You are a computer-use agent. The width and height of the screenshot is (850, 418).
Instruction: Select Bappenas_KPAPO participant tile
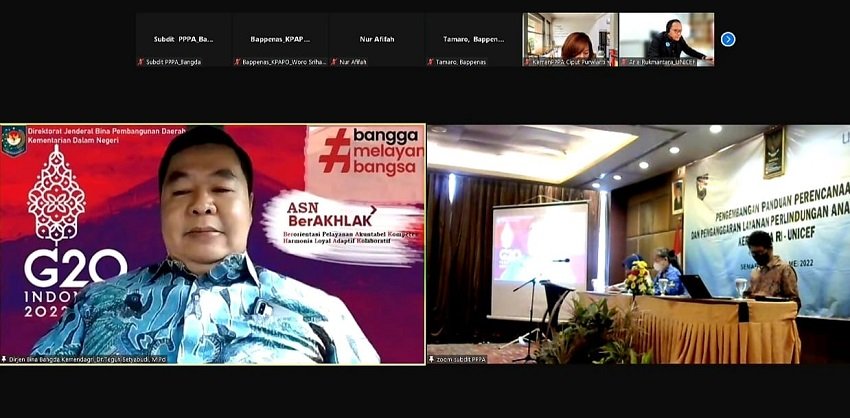pyautogui.click(x=280, y=40)
